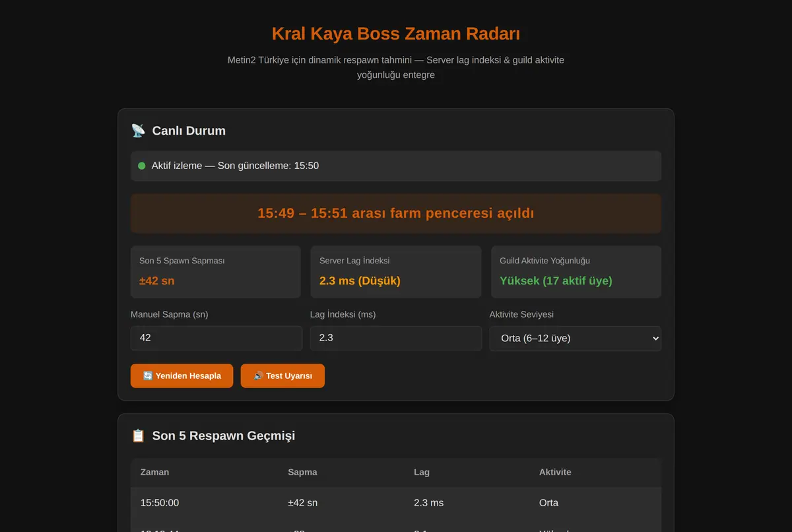Click the Aktif izleme status text
Viewport: 792px width, 532px height.
point(235,166)
